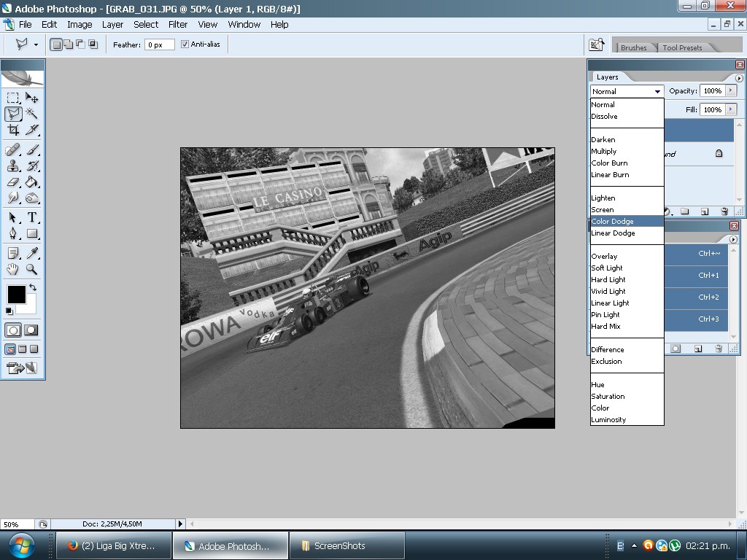Image resolution: width=747 pixels, height=560 pixels.
Task: Select the Hand tool
Action: point(13,269)
